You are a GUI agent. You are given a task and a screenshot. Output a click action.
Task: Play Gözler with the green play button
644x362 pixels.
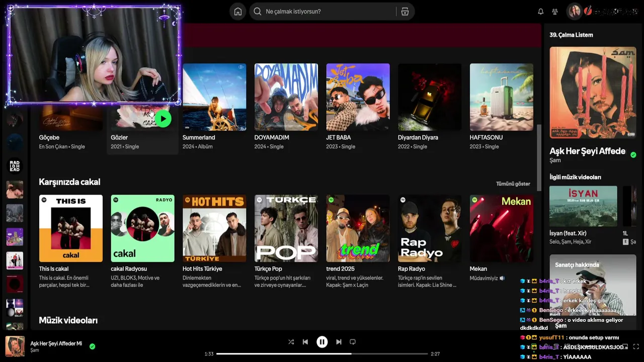pos(163,119)
